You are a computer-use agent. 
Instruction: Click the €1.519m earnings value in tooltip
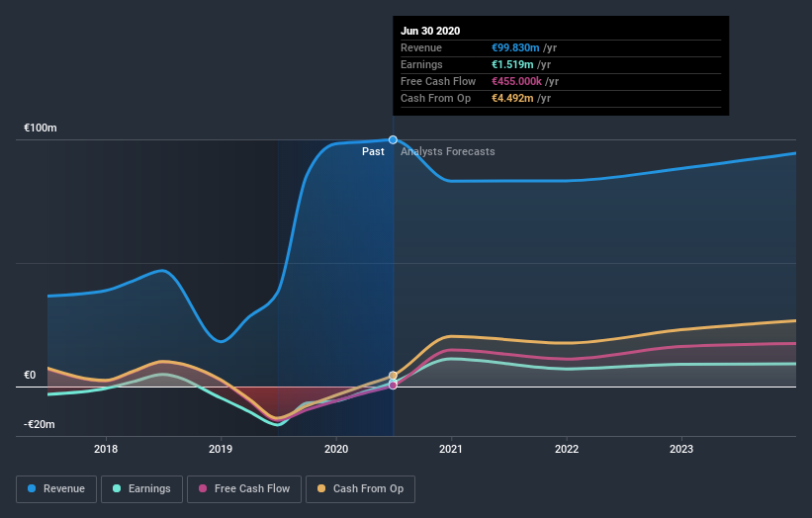point(512,64)
